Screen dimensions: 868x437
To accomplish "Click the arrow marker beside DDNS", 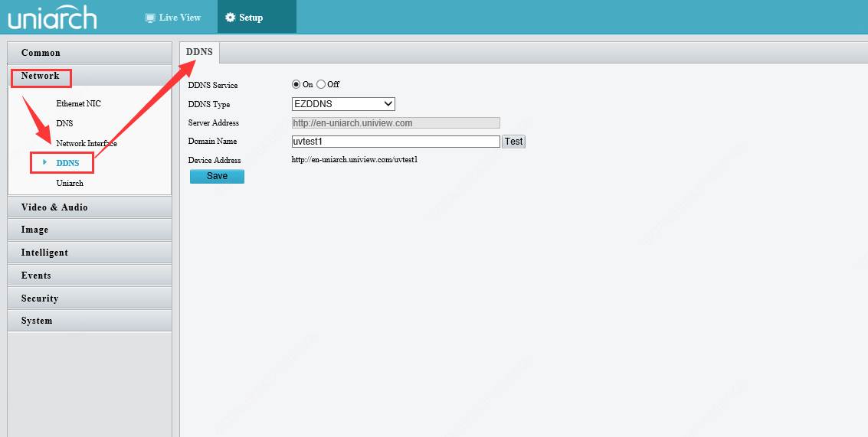I will point(44,162).
